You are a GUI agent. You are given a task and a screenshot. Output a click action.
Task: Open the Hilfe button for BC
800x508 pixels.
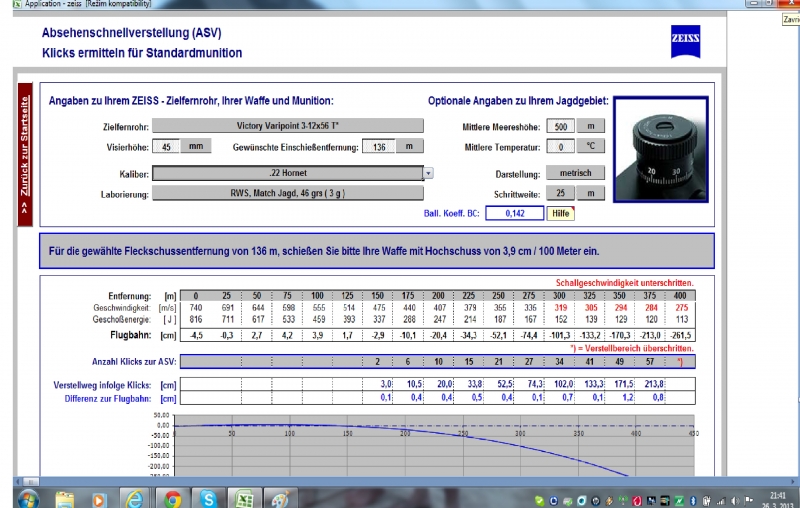[x=560, y=213]
